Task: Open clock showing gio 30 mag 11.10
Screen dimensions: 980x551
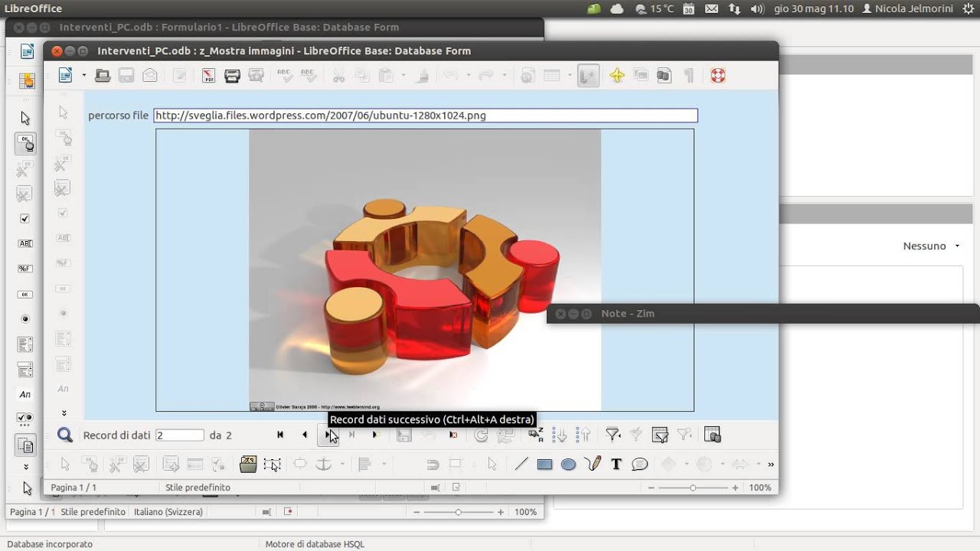Action: point(813,9)
